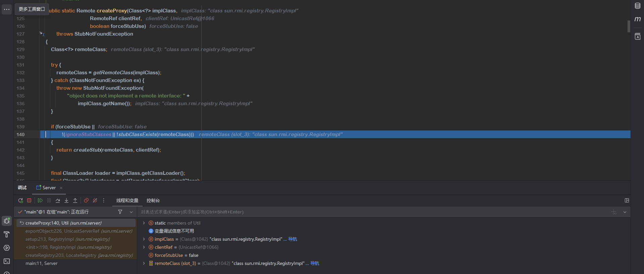Click the Step Into icon
The width and height of the screenshot is (644, 274).
click(66, 200)
